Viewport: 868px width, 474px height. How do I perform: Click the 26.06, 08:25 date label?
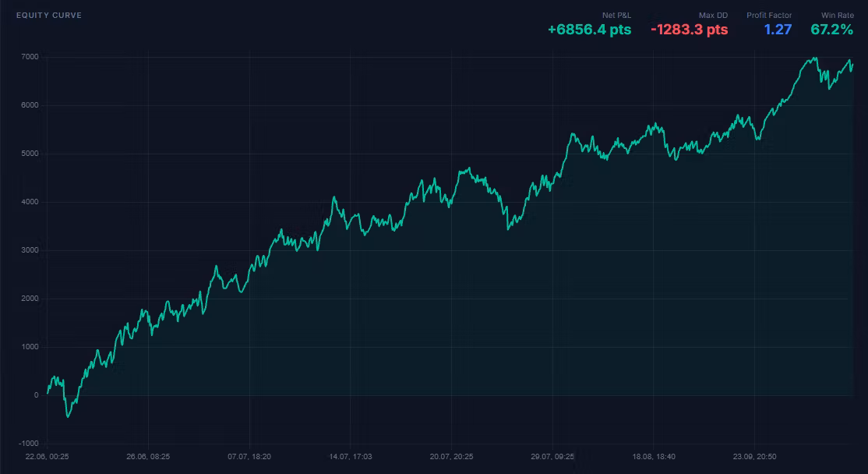(x=148, y=457)
